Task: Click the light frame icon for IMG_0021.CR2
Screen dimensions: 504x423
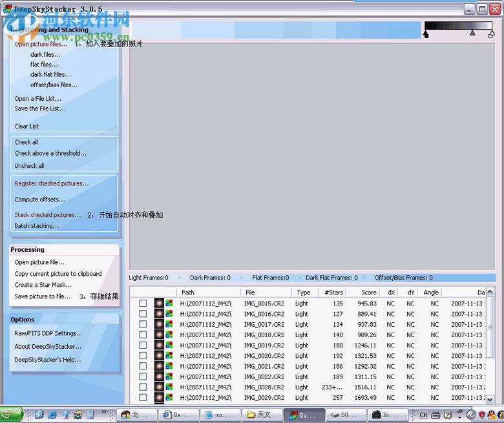Action: [159, 366]
